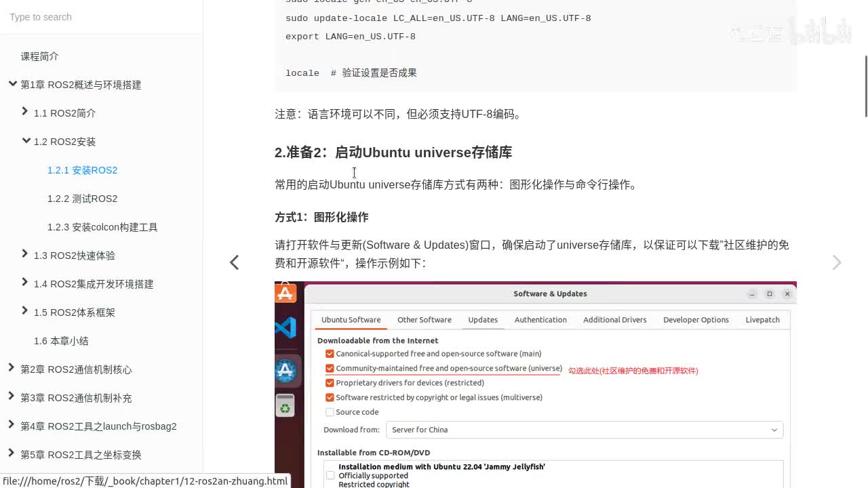Open the Updates tab
The height and width of the screenshot is (488, 868).
click(483, 320)
